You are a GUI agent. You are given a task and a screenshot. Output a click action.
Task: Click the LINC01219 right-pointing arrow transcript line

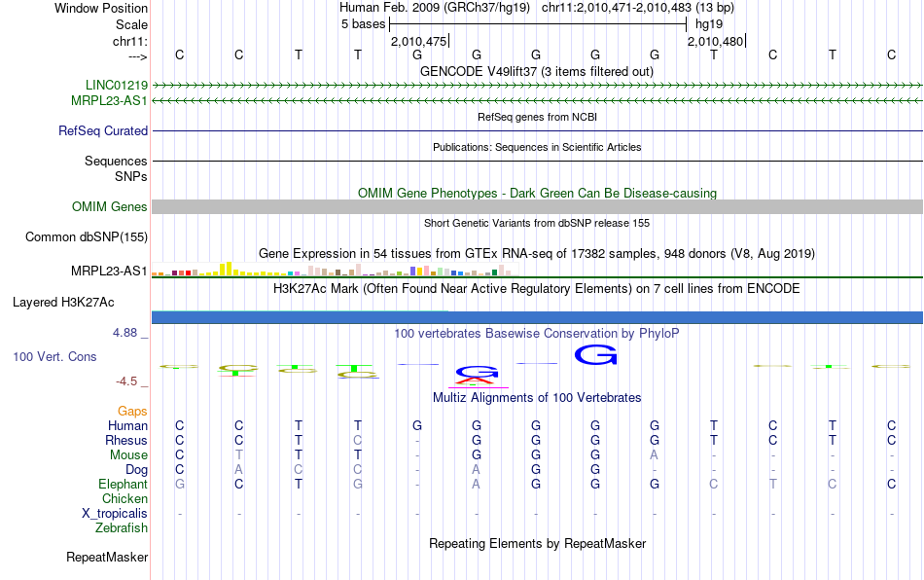[537, 86]
